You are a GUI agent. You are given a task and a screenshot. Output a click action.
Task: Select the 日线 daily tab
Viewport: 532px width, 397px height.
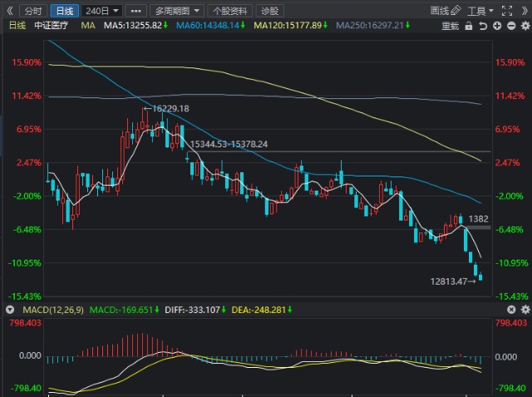(x=65, y=11)
